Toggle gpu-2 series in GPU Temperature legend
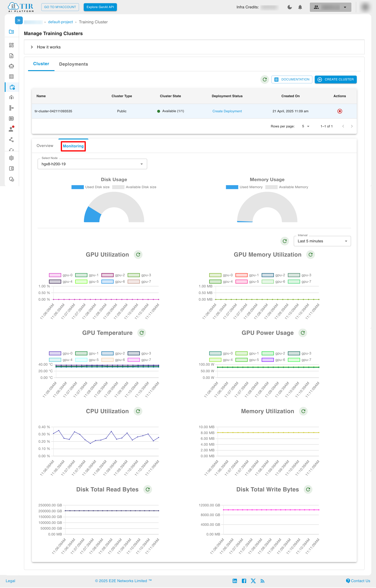The height and width of the screenshot is (588, 376). click(113, 353)
